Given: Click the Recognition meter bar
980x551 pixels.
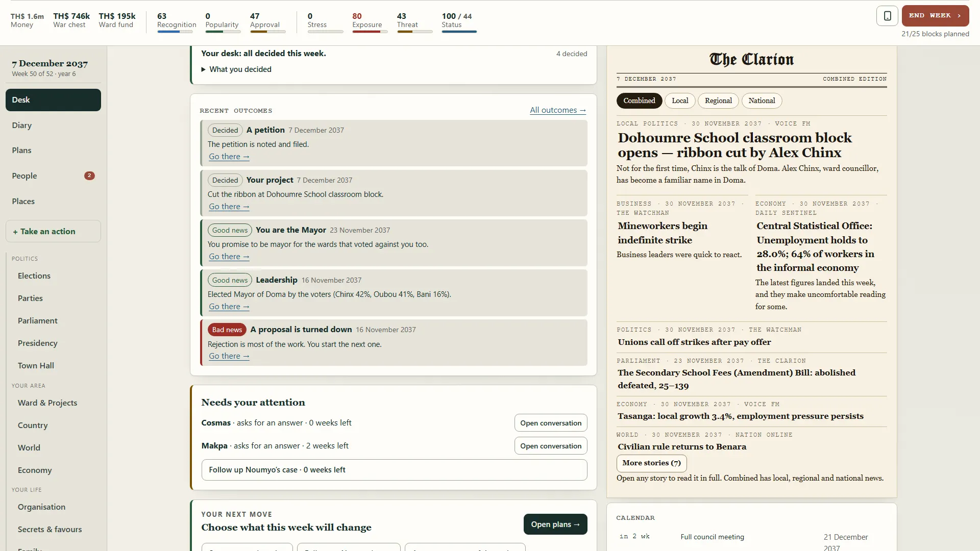Looking at the screenshot, I should click(x=175, y=32).
